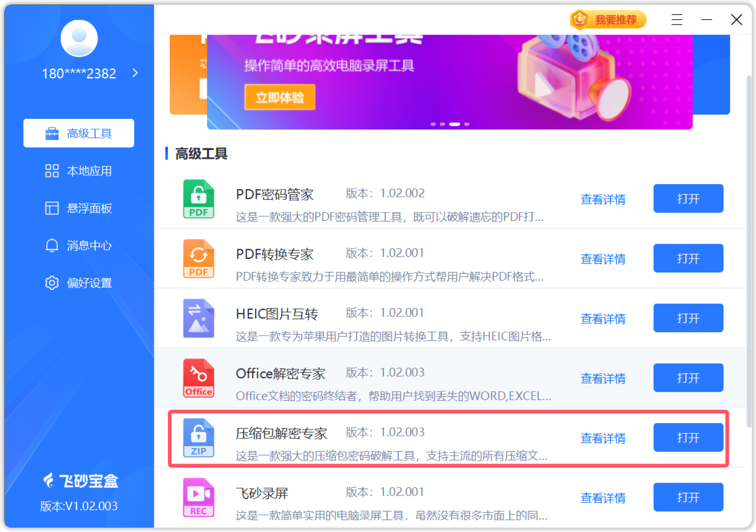Click the 偏好设置 gear icon
The image size is (756, 532).
tap(52, 283)
